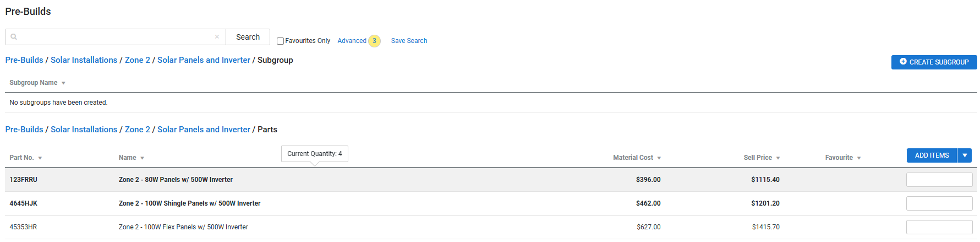980x242 pixels.
Task: Click the CREATE SUBGROUP button
Action: click(934, 62)
